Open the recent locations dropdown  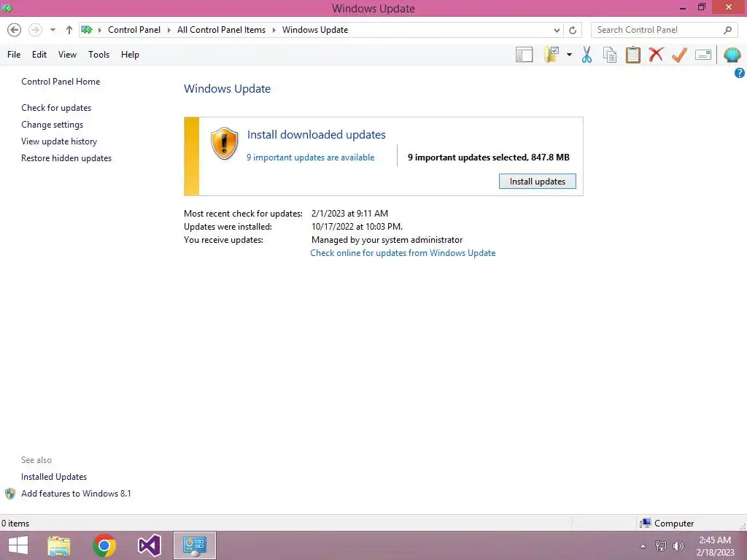[53, 30]
